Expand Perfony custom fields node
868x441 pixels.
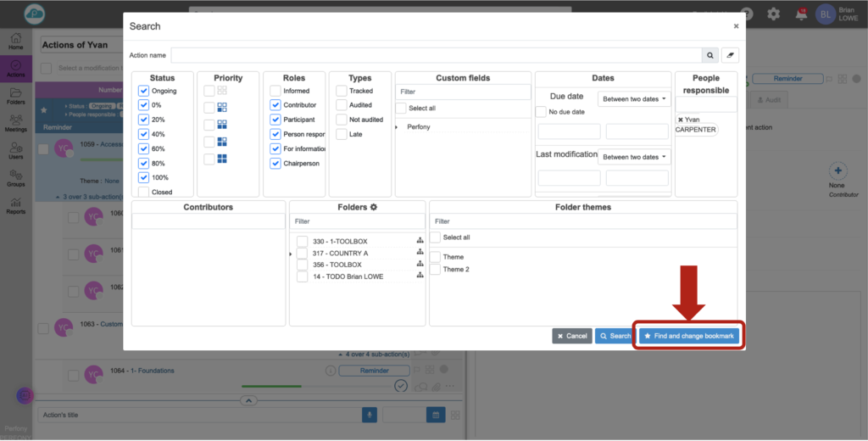tap(398, 126)
